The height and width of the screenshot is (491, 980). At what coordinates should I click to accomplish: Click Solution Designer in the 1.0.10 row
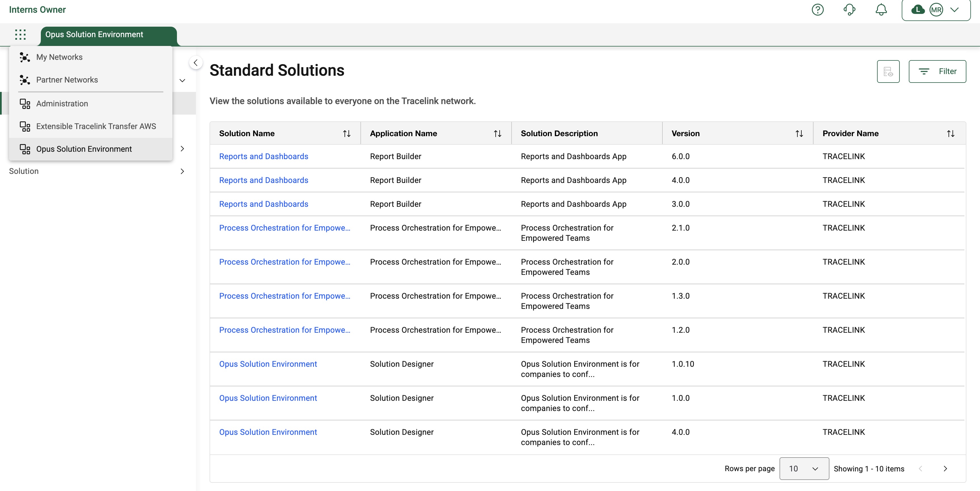point(402,364)
